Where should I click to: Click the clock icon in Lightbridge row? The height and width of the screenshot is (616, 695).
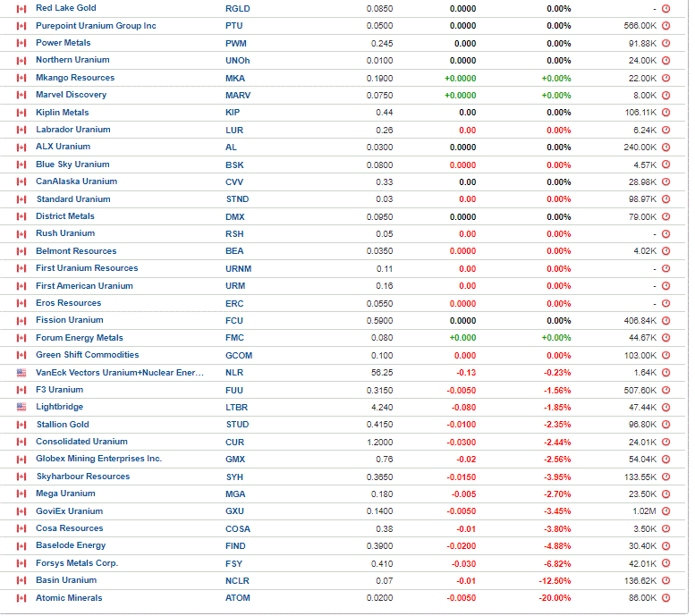[x=665, y=408]
